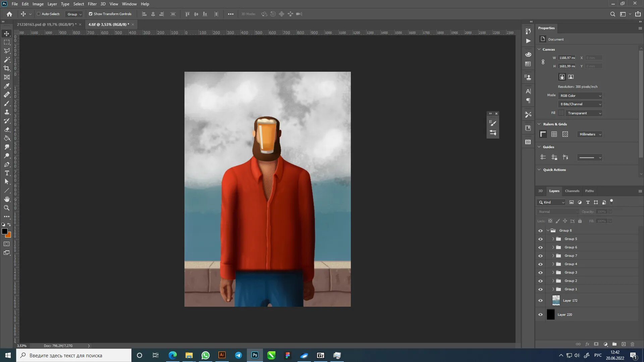Click Add layer style fx icon
Viewport: 644px width, 362px height.
(587, 344)
